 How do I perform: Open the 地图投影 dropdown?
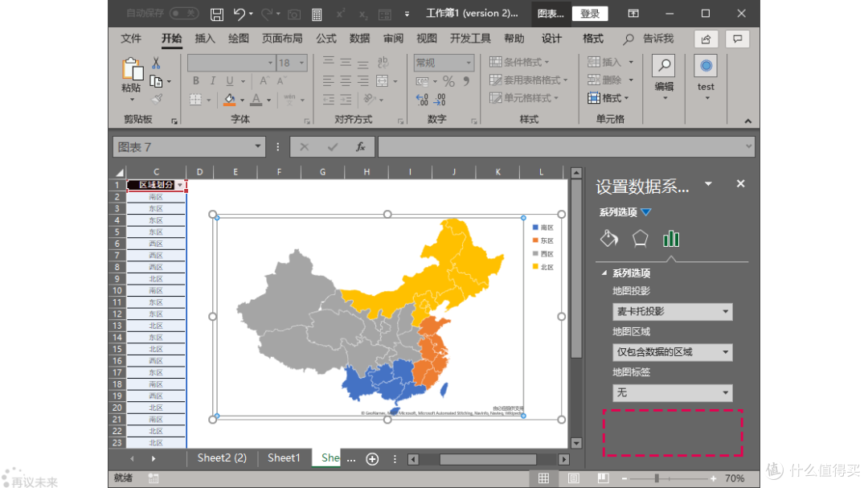(x=672, y=311)
